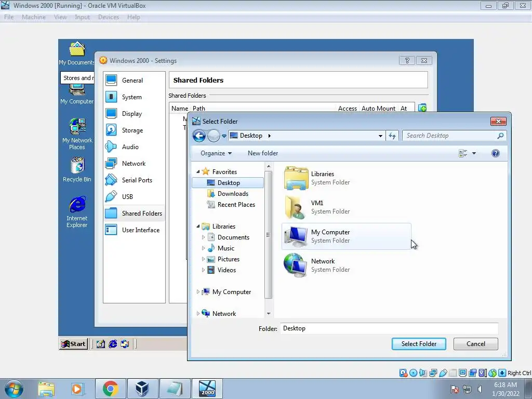Click Recycle Bin on guest desktop
This screenshot has height=399, width=532.
pos(77,170)
